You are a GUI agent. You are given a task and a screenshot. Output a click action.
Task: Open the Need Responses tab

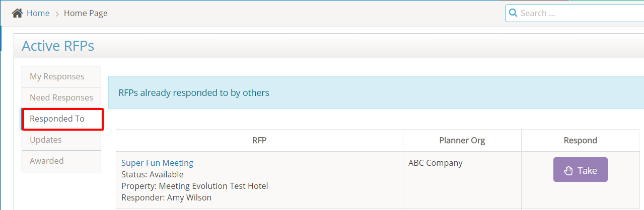pyautogui.click(x=61, y=97)
